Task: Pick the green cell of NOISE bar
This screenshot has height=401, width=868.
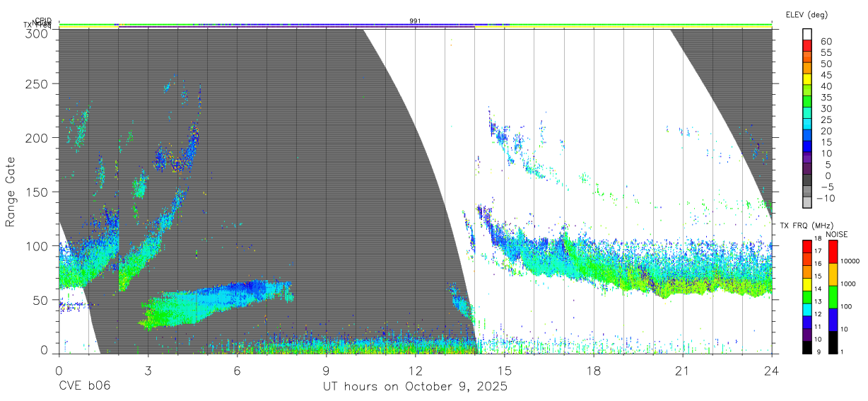Action: click(832, 297)
